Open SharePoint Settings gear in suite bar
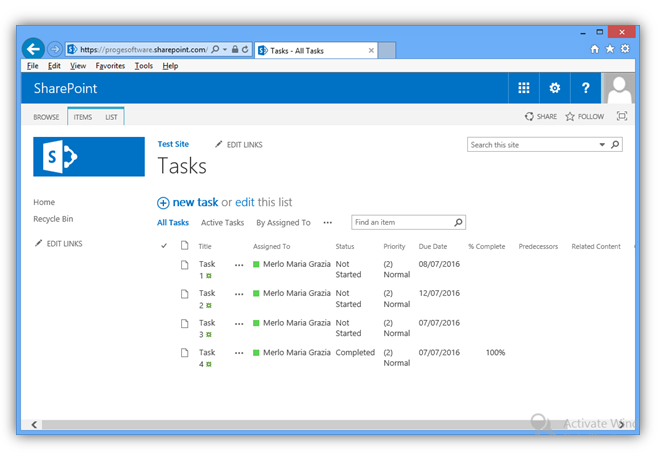Screen dimensions: 657x455 point(555,88)
